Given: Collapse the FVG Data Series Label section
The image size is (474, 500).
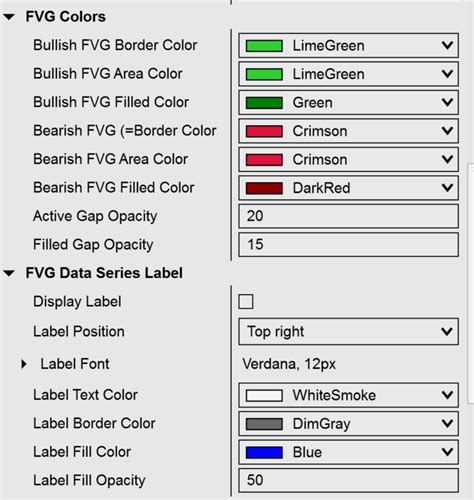Looking at the screenshot, I should click(x=9, y=273).
